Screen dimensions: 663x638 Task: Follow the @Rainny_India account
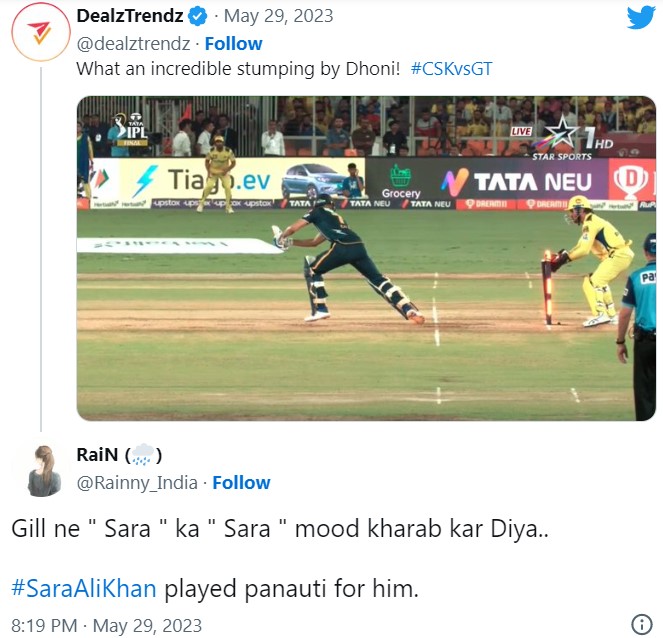pos(241,482)
